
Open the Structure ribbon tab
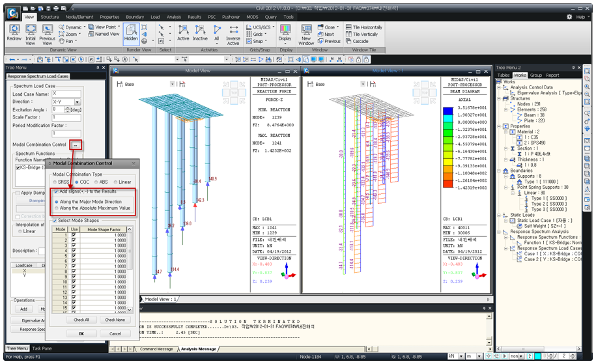tap(50, 17)
